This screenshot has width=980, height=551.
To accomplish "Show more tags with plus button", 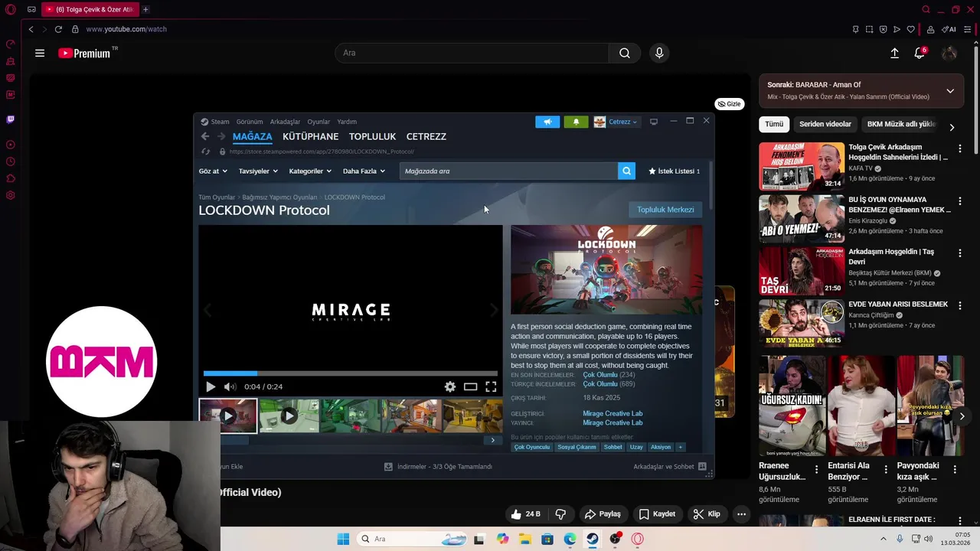I will [x=680, y=447].
